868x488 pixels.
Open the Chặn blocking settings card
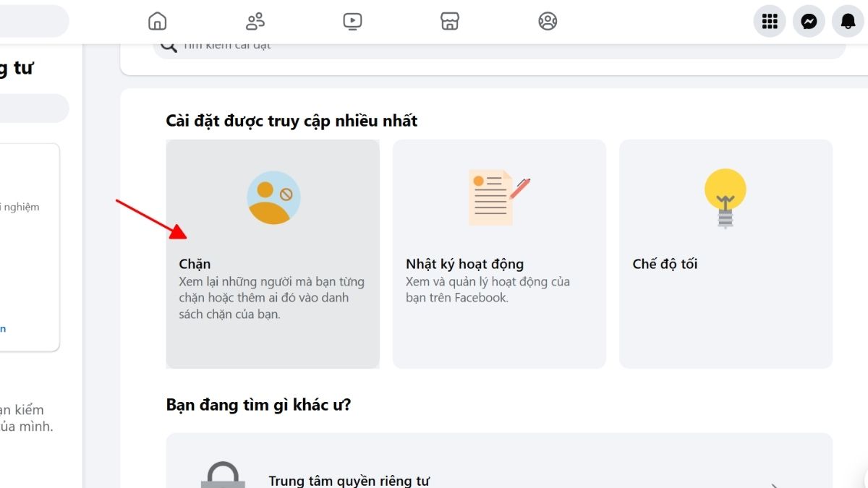[x=273, y=254]
